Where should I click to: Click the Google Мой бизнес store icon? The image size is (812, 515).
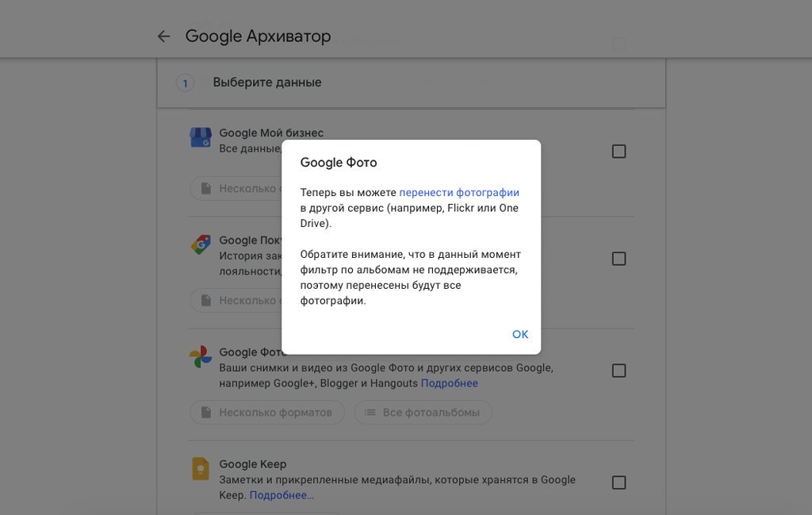coord(201,137)
